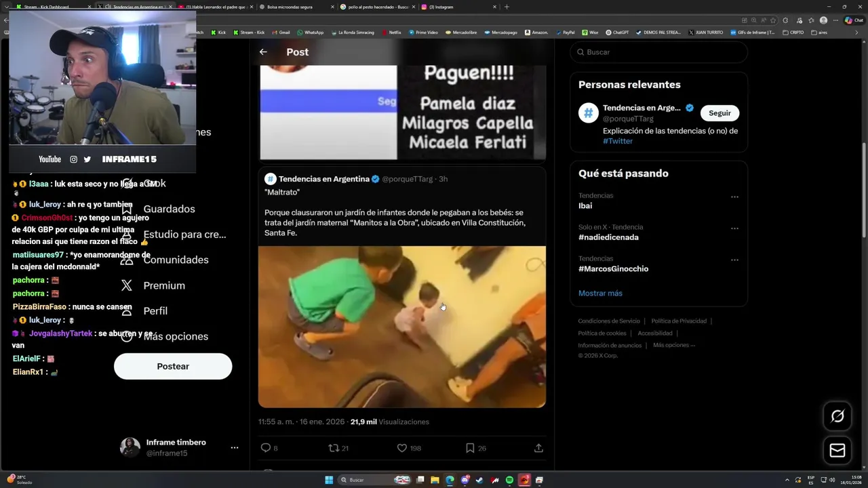Viewport: 868px width, 488px height.
Task: Open Política de Privacidad link
Action: point(679,321)
